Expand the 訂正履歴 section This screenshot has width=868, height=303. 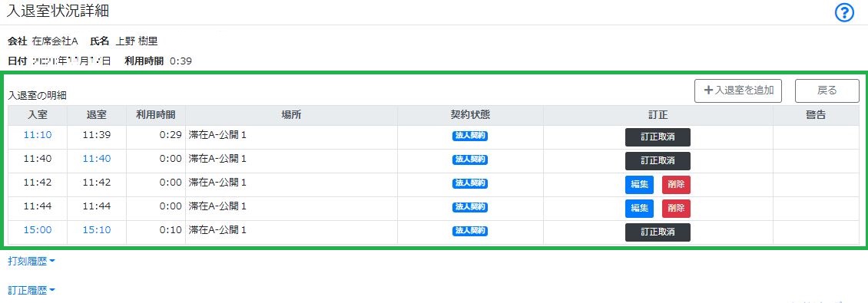click(31, 290)
